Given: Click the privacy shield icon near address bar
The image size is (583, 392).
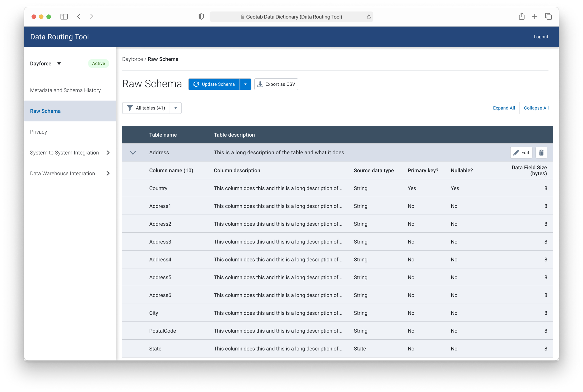Looking at the screenshot, I should click(x=201, y=17).
